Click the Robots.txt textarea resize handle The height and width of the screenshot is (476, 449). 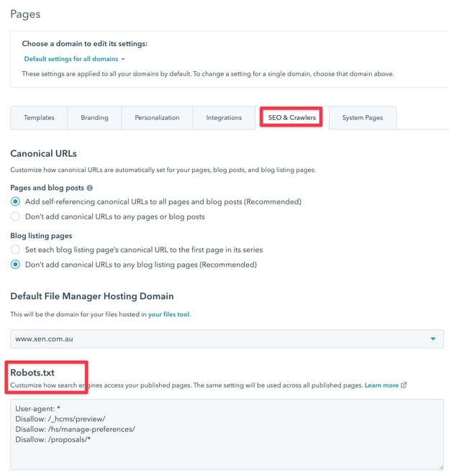pyautogui.click(x=440, y=467)
